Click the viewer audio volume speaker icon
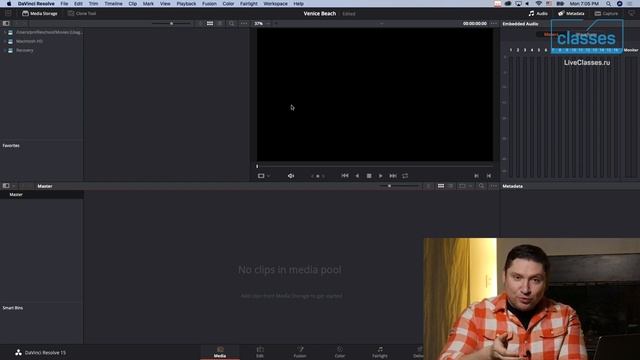The image size is (640, 360). click(x=291, y=176)
